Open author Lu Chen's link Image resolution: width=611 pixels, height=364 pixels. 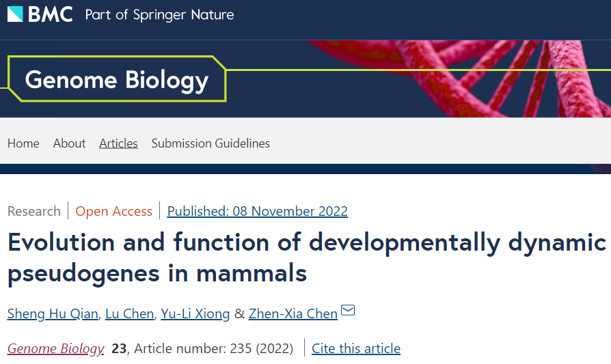[x=129, y=313]
